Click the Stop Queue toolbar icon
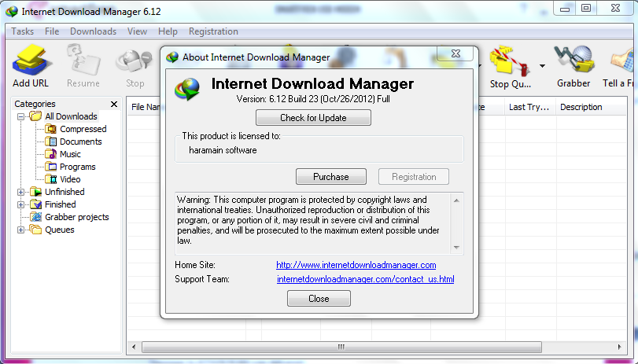 pos(510,61)
